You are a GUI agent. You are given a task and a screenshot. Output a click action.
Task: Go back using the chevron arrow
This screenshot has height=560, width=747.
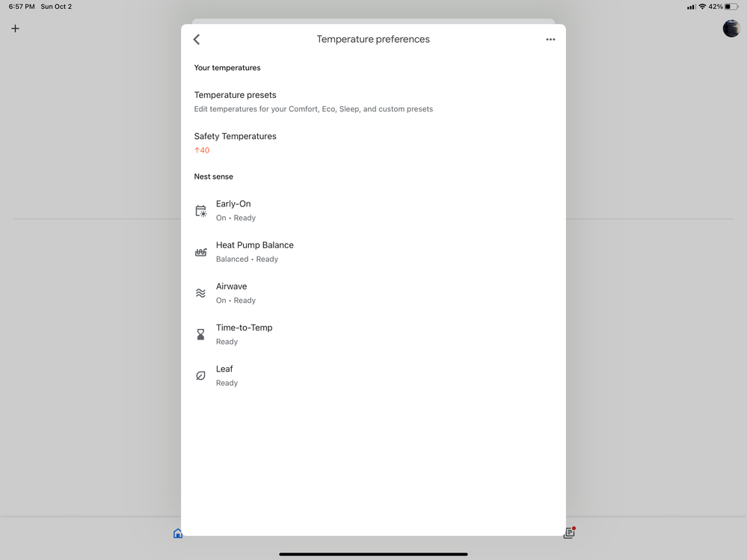[x=197, y=40]
